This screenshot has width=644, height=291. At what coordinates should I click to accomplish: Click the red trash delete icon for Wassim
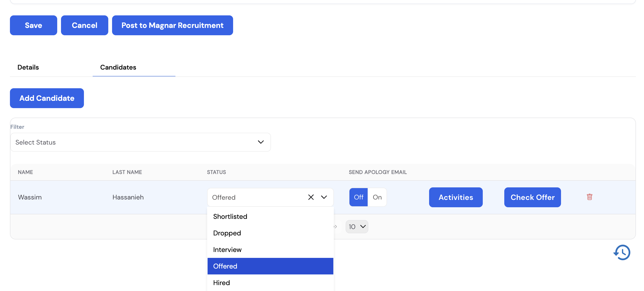point(589,197)
